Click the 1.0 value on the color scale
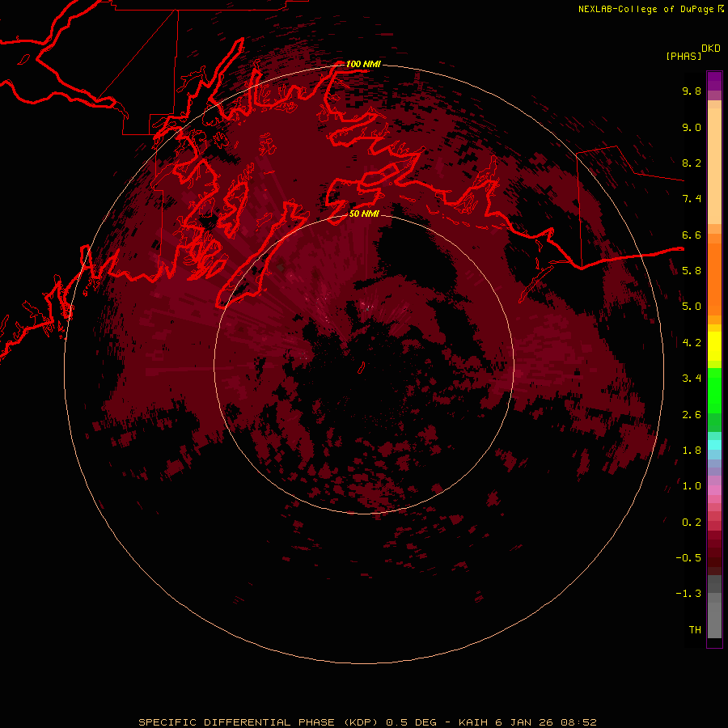728x728 pixels. 692,486
